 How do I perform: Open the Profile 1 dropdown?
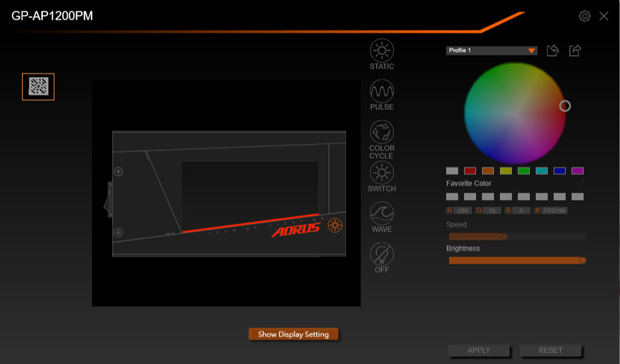coord(492,51)
